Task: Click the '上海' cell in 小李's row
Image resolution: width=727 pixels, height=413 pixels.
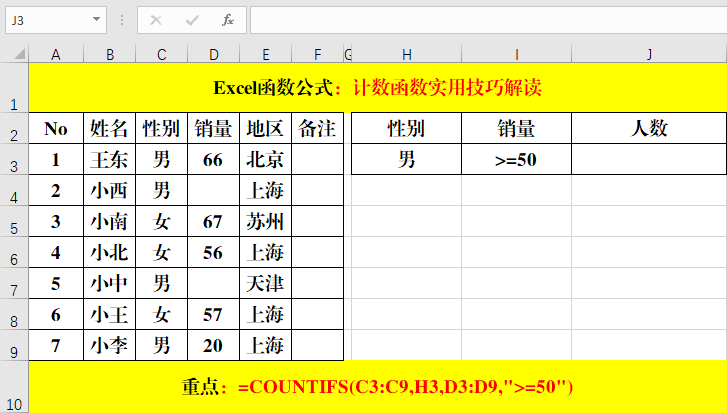Action: point(265,345)
